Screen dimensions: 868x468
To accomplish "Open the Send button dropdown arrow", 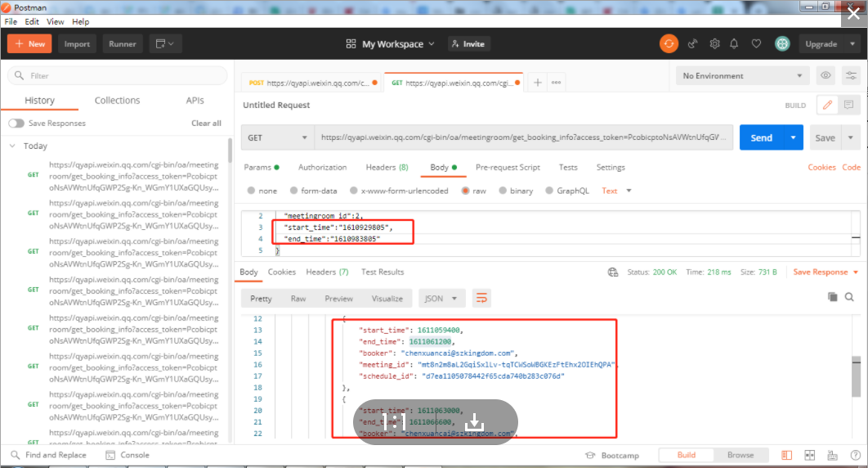I will click(794, 137).
